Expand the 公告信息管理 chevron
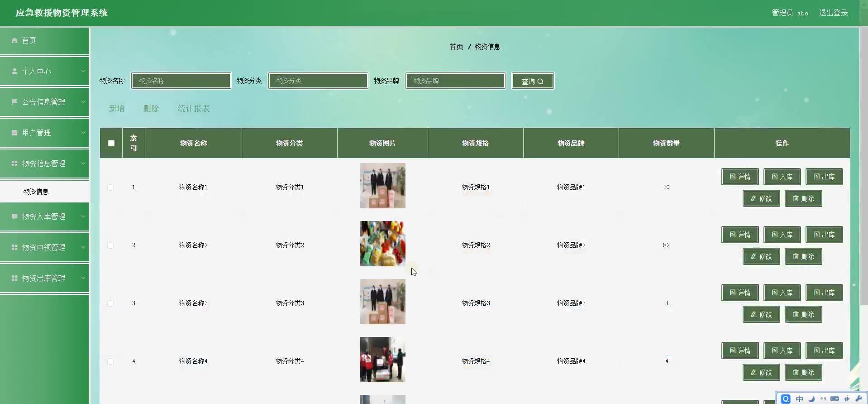This screenshot has width=868, height=404. tap(83, 102)
